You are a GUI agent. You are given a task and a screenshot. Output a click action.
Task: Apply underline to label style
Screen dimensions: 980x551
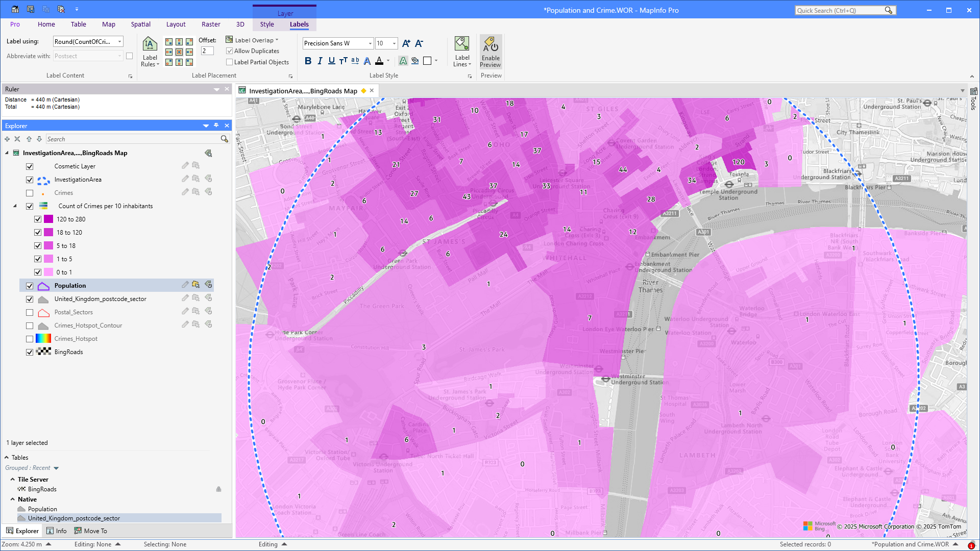[x=332, y=61]
